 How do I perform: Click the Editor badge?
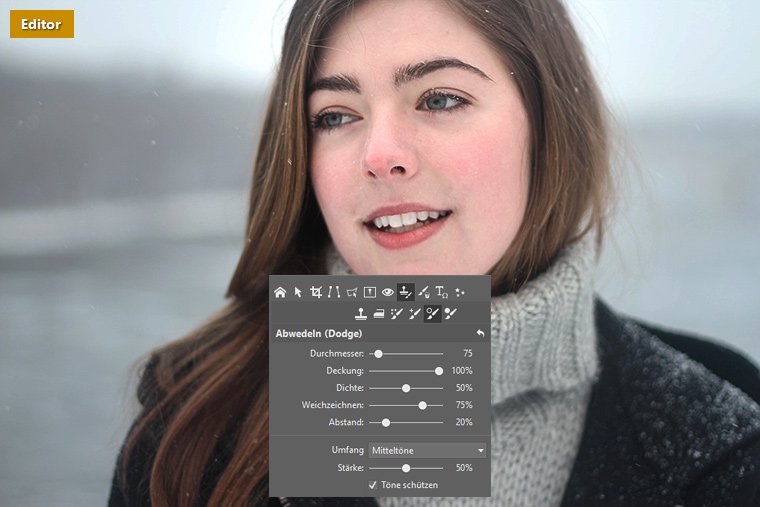[x=42, y=24]
